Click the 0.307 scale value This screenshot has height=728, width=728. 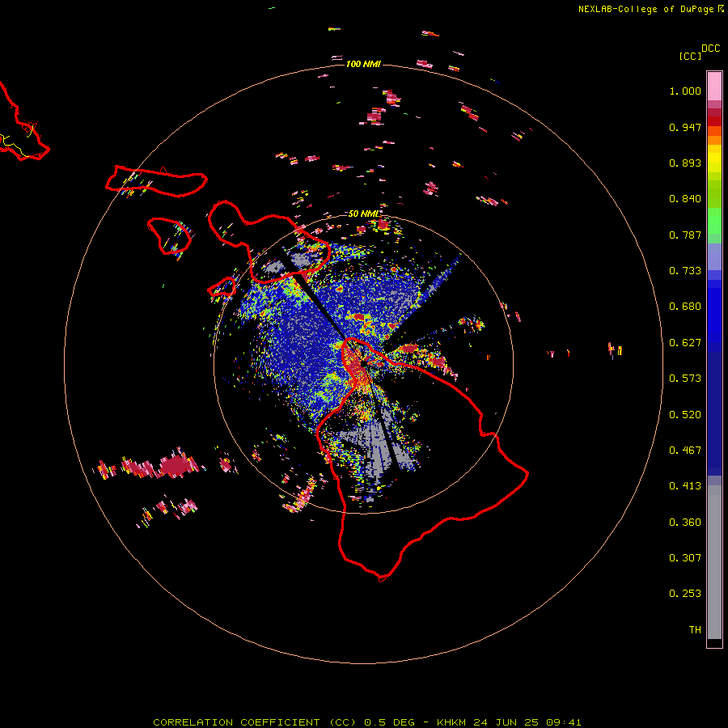pyautogui.click(x=685, y=558)
